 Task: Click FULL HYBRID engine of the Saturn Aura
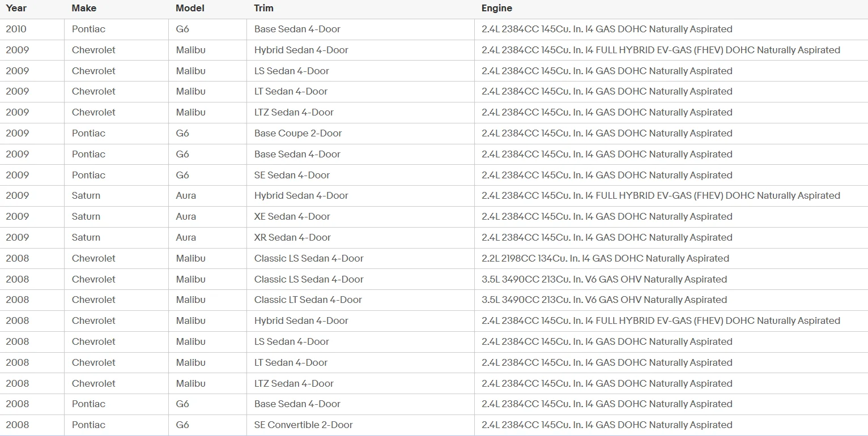[x=661, y=196]
